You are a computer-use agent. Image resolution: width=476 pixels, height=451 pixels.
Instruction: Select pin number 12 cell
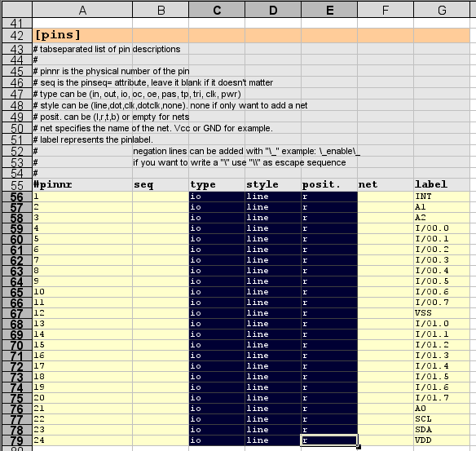pos(82,313)
